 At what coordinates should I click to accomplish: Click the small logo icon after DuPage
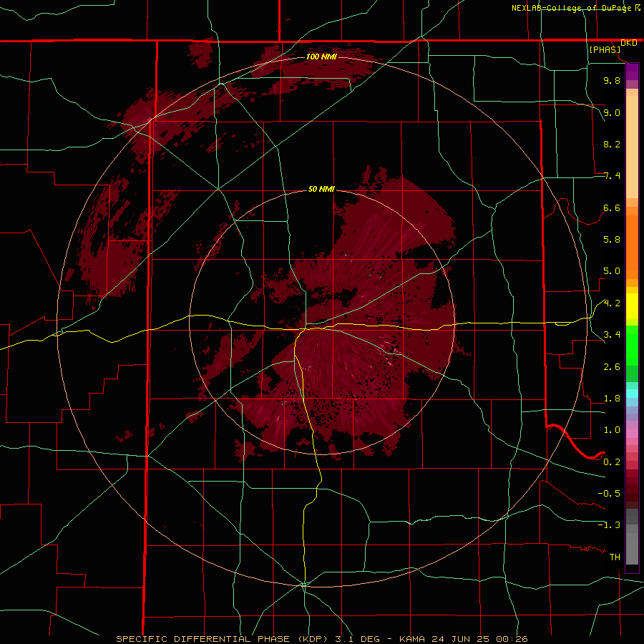638,7
